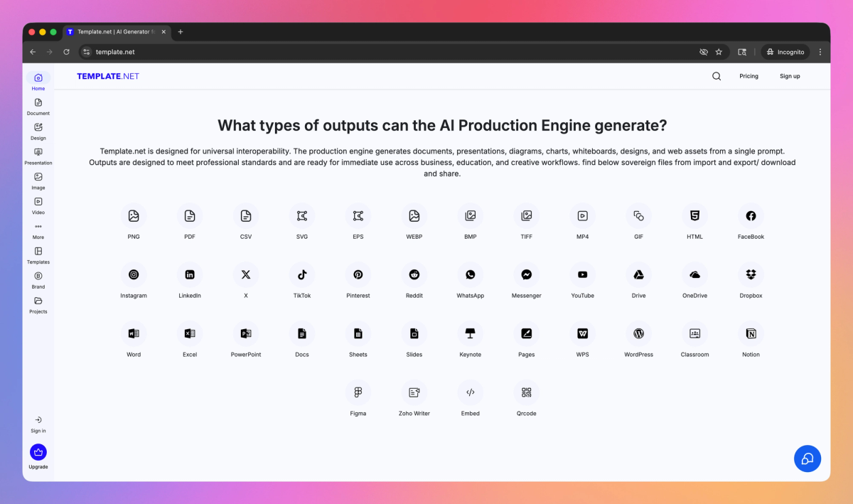853x504 pixels.
Task: Select the PowerPoint export icon
Action: (245, 333)
